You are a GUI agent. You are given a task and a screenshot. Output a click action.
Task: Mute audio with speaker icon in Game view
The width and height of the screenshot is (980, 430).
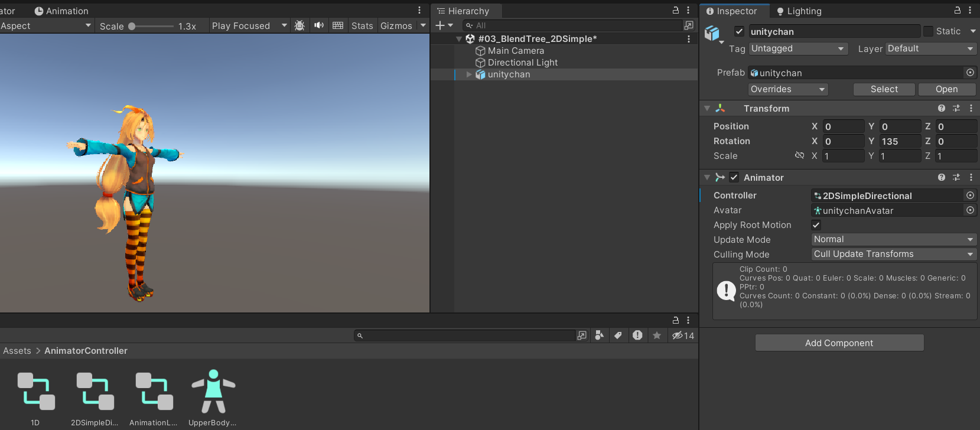click(x=319, y=25)
